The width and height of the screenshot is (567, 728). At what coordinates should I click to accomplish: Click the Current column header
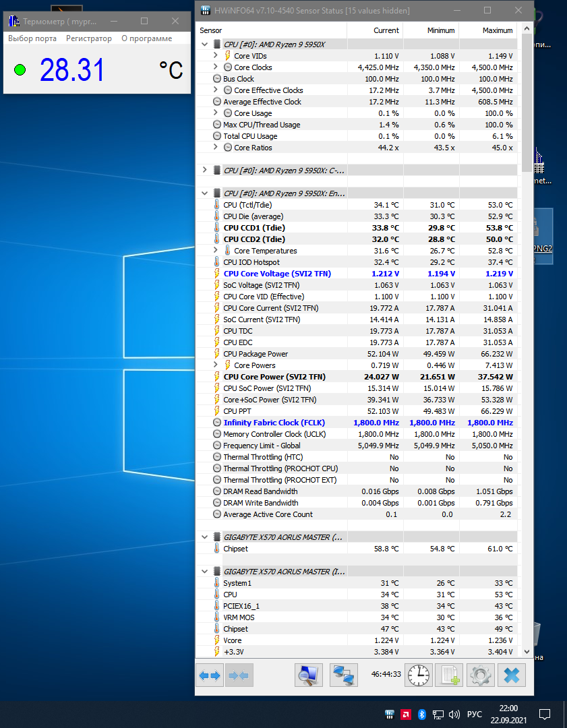(375, 30)
